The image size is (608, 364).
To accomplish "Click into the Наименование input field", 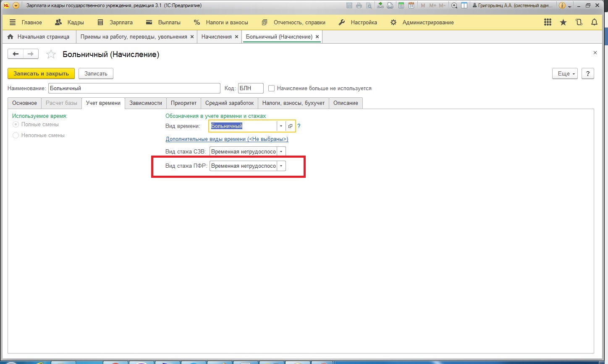I will (x=134, y=88).
